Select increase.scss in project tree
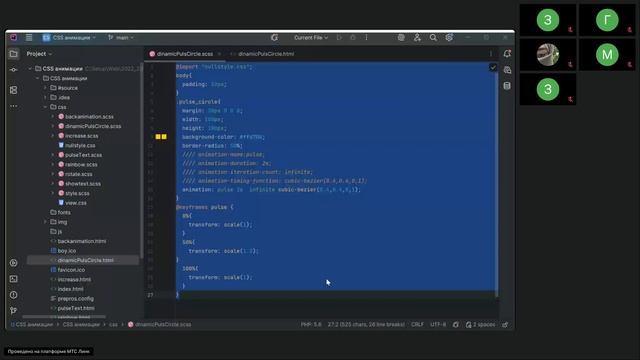640x360 pixels. click(x=81, y=136)
